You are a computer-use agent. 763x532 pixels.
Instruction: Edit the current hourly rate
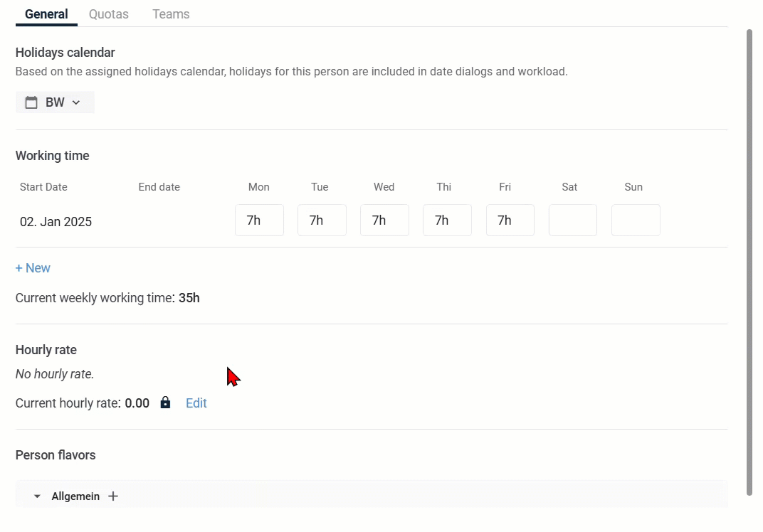coord(196,403)
